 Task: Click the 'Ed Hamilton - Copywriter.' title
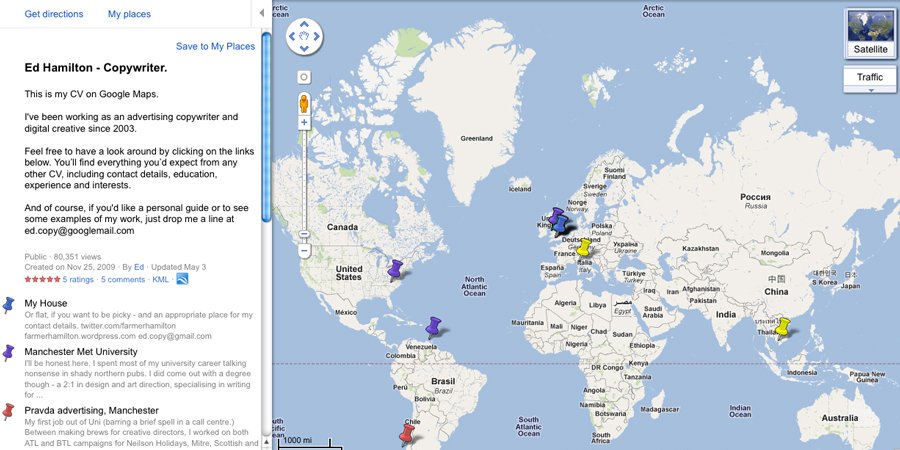tap(96, 68)
